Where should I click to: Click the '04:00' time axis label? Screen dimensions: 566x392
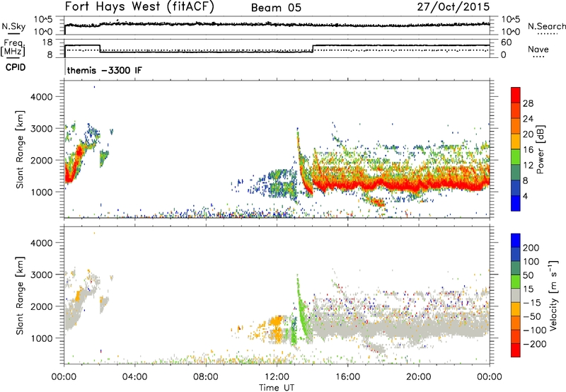click(135, 377)
